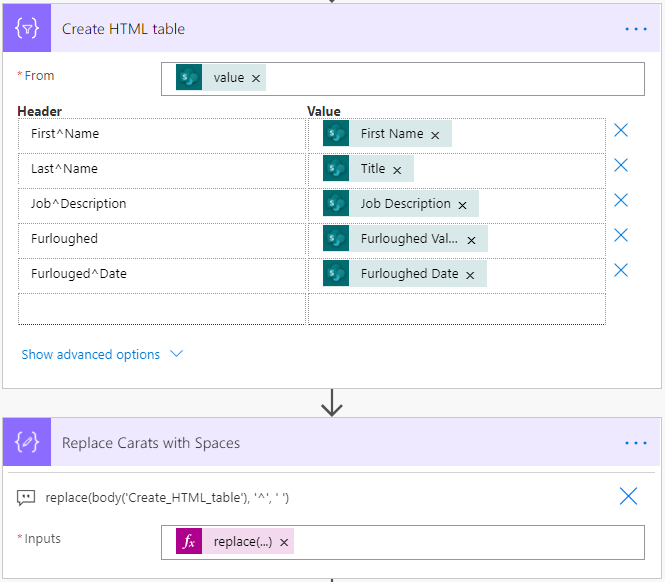Screen dimensions: 665x582
Task: Click the Create HTML table title header
Action: click(x=123, y=29)
